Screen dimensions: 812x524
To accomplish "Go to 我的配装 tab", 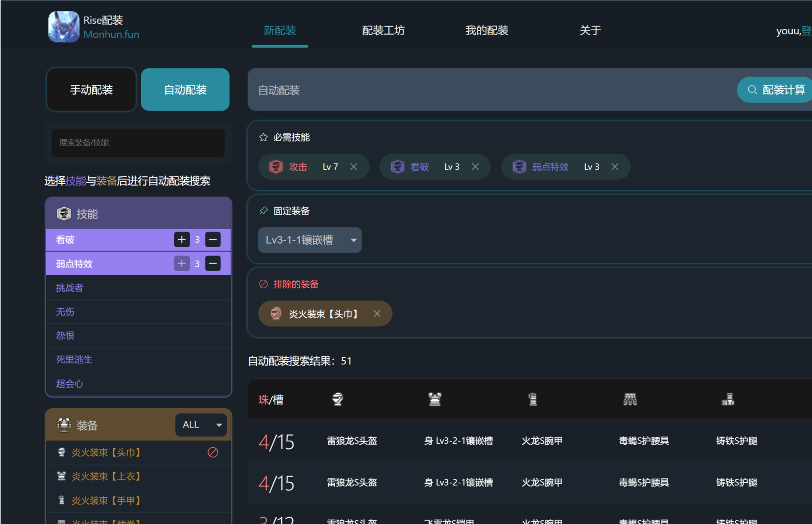I will tap(486, 30).
